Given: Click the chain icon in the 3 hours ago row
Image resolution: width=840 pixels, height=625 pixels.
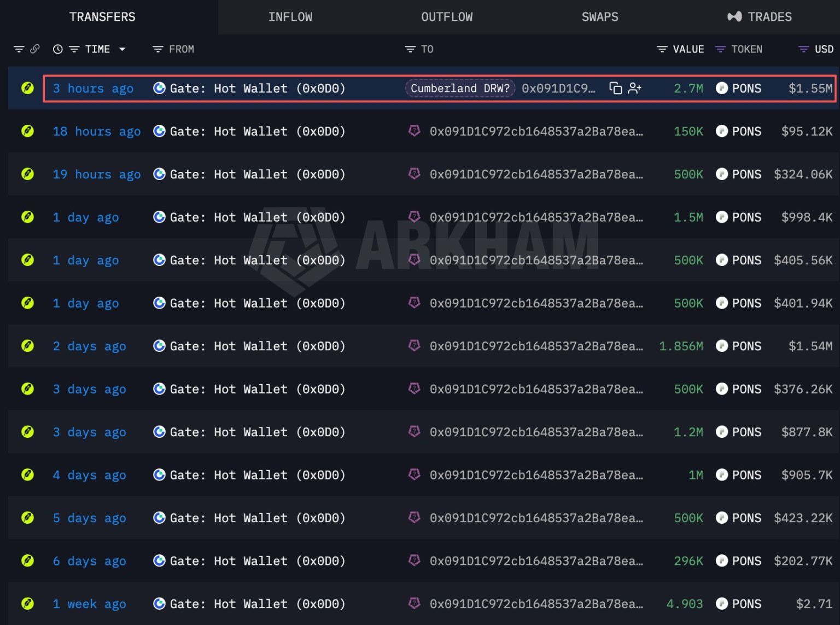Looking at the screenshot, I should (x=27, y=88).
